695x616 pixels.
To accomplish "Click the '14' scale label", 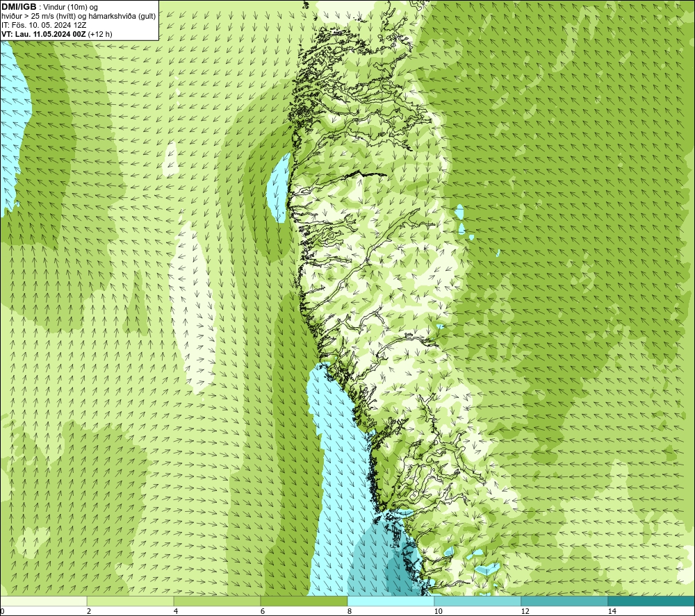I will [612, 611].
